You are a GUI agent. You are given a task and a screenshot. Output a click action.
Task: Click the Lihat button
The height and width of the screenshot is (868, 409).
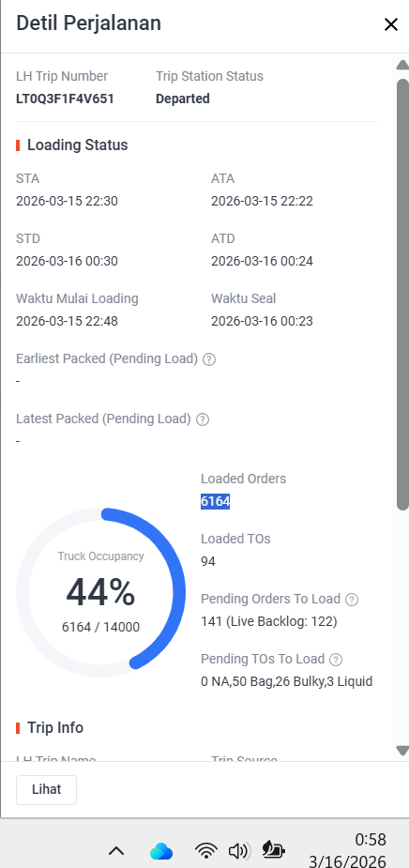coord(47,789)
